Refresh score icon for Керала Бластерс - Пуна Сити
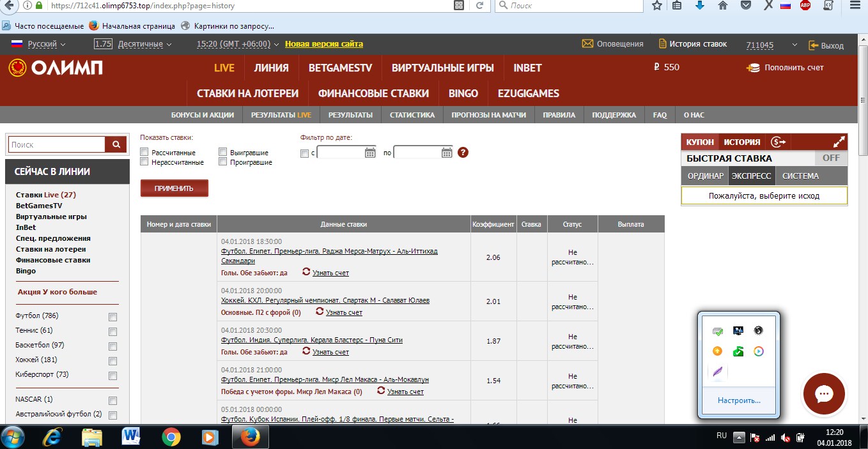868x449 pixels. tap(306, 351)
